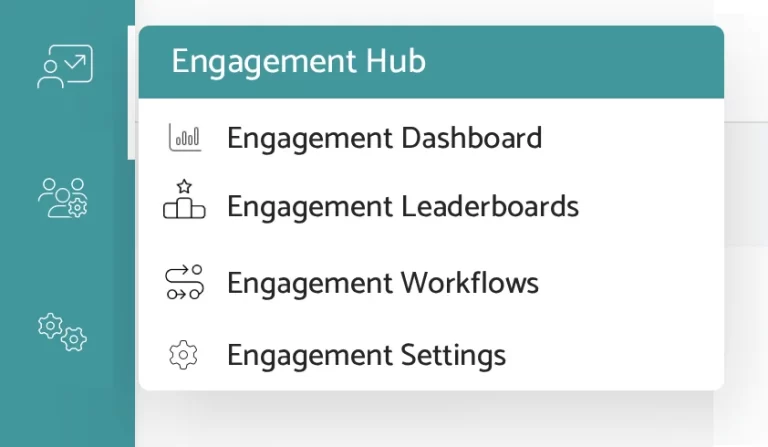Image resolution: width=768 pixels, height=447 pixels.
Task: Click the word "Leaderboards" in the flyout
Action: [x=490, y=207]
